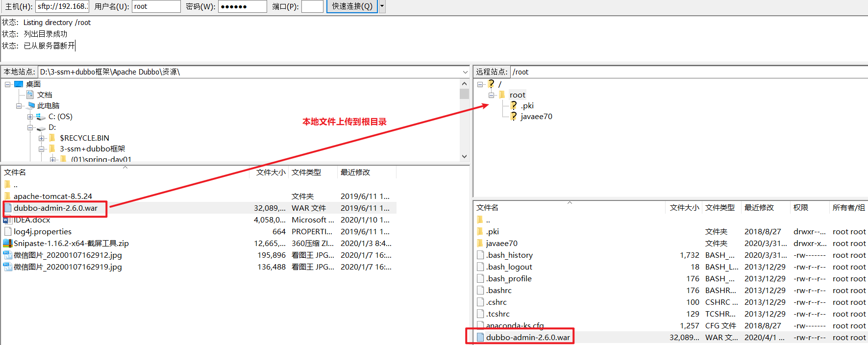Click the apache-tomcat-8.5.24 folder icon
The image size is (868, 345).
[7, 196]
